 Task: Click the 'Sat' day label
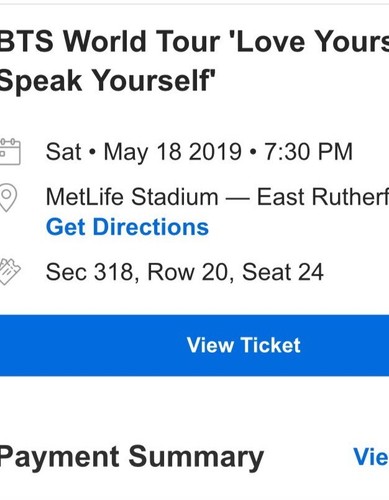63,152
